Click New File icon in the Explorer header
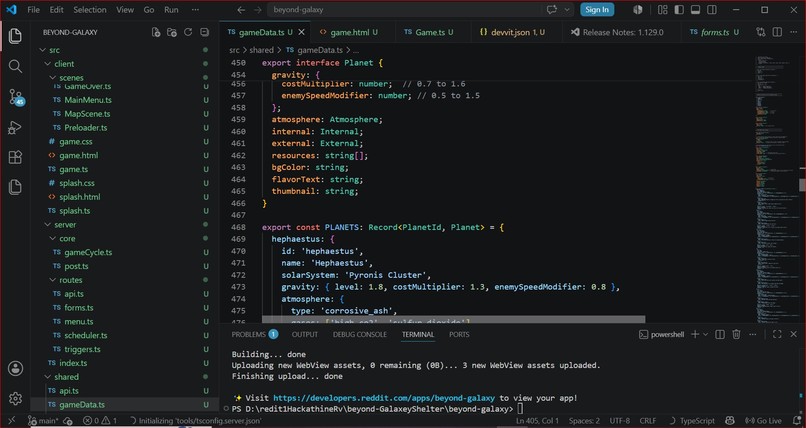Image resolution: width=806 pixels, height=428 pixels. tap(156, 32)
